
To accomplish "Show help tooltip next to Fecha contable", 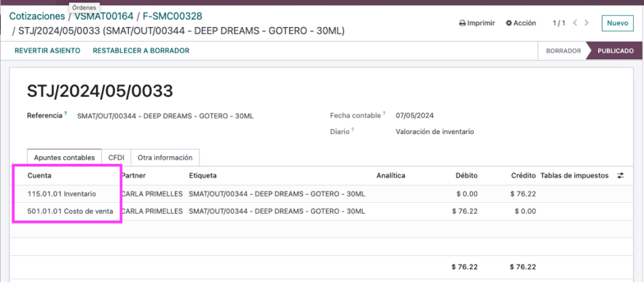I will (385, 114).
